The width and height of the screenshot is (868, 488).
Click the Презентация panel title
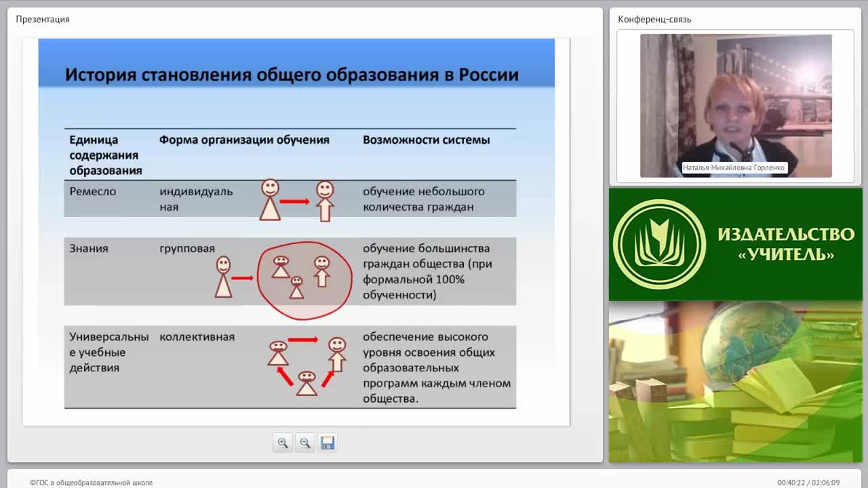tap(43, 19)
